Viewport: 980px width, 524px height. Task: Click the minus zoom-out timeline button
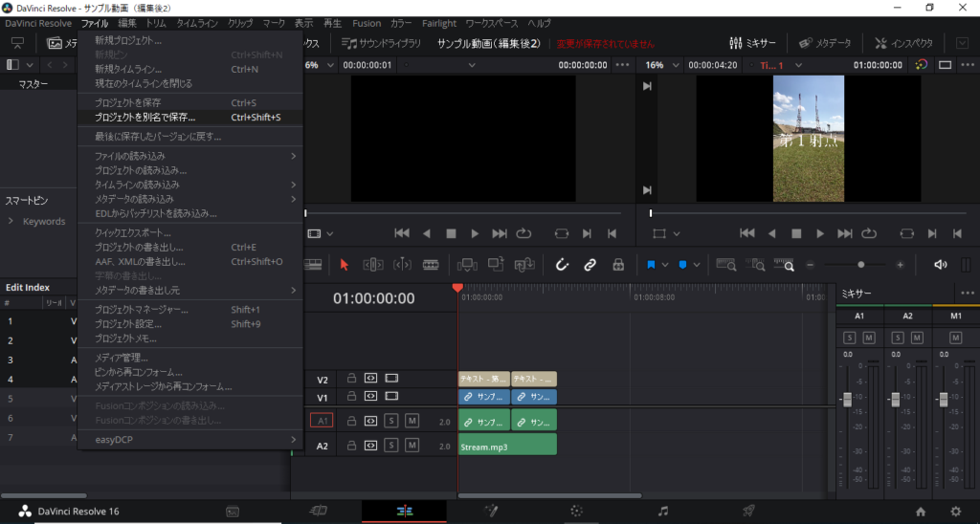coord(810,265)
